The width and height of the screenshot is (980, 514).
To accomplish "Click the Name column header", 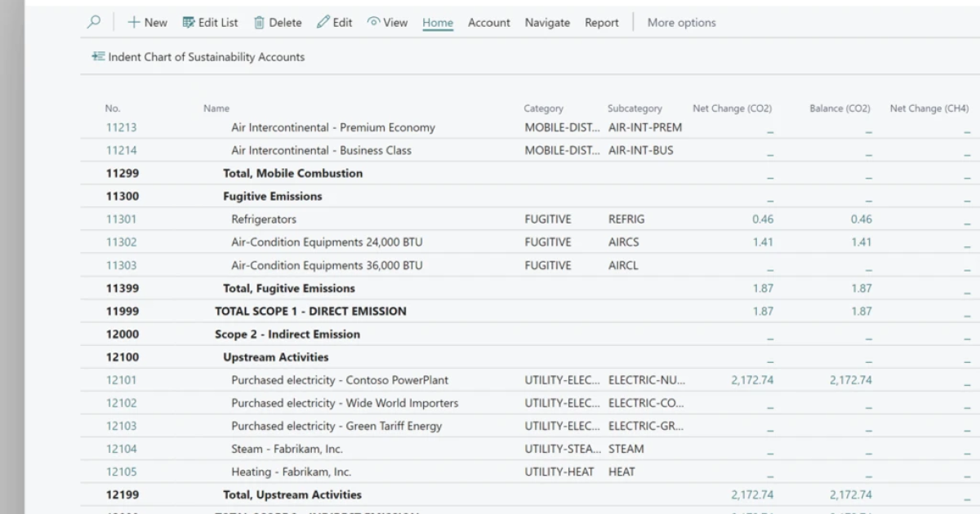I will (x=216, y=109).
